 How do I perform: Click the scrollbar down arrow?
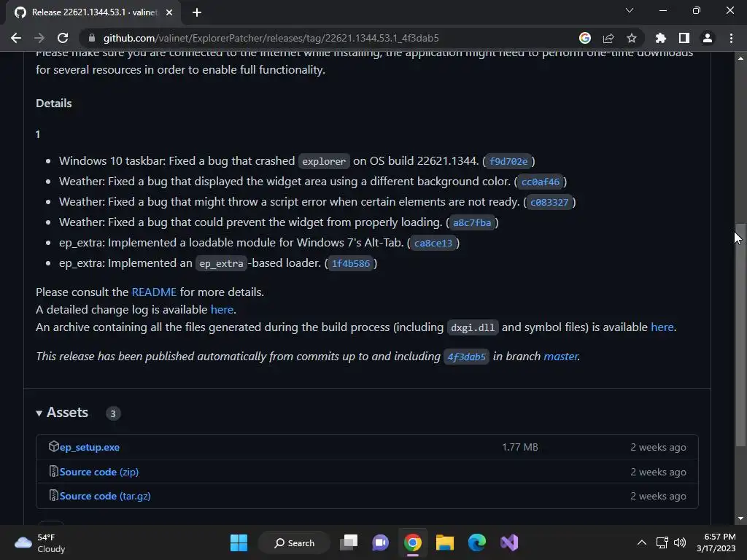740,518
